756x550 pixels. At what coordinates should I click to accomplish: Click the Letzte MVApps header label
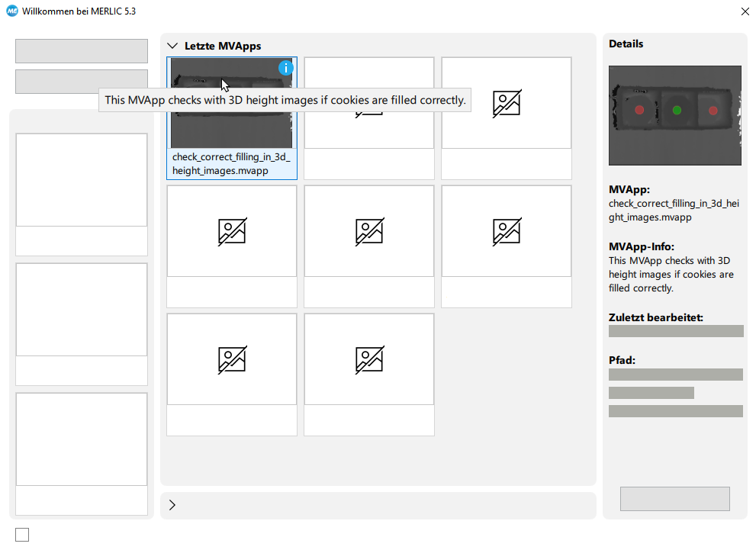tap(223, 47)
